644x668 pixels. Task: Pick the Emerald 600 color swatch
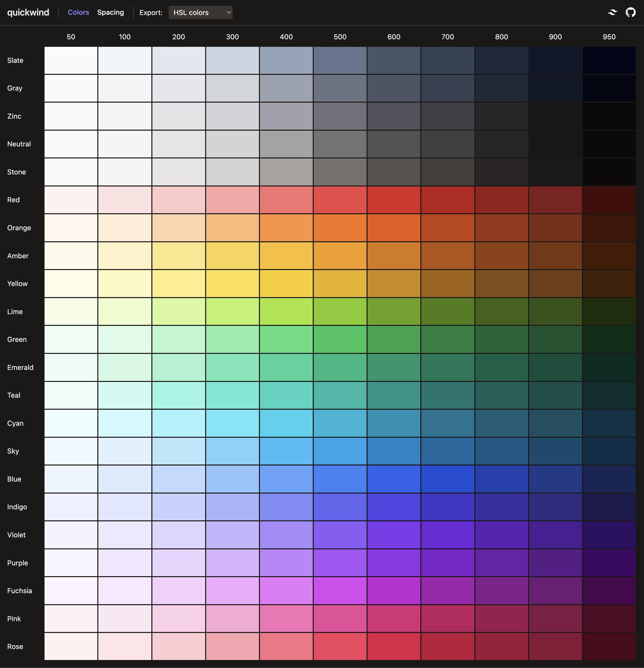394,367
